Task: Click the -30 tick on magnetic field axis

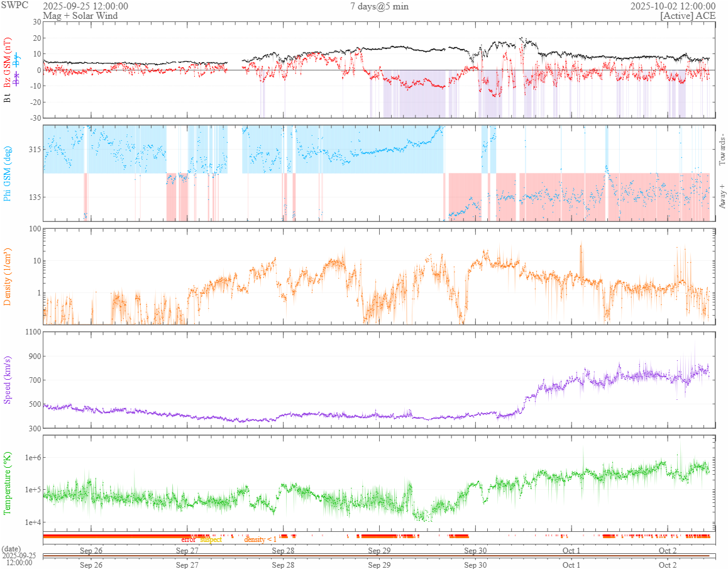Action: click(35, 118)
